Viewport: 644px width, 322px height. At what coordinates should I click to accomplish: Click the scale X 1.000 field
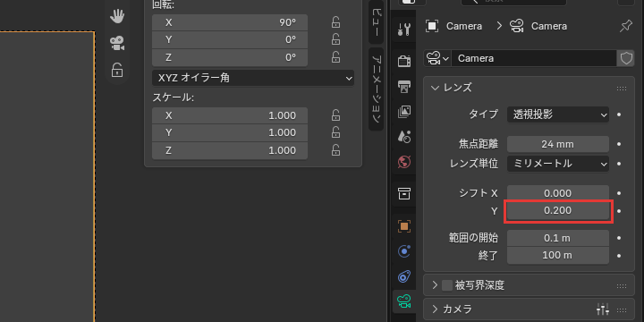coord(230,115)
